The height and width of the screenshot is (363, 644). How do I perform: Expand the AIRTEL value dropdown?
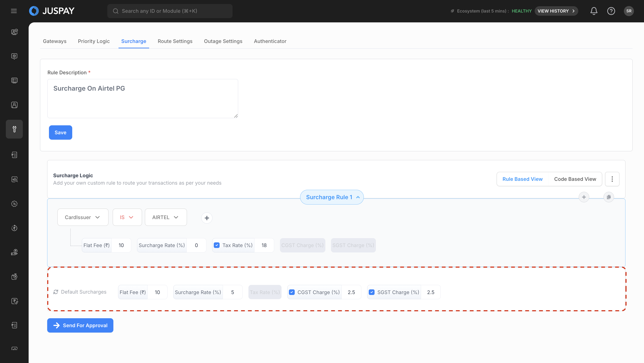[166, 217]
